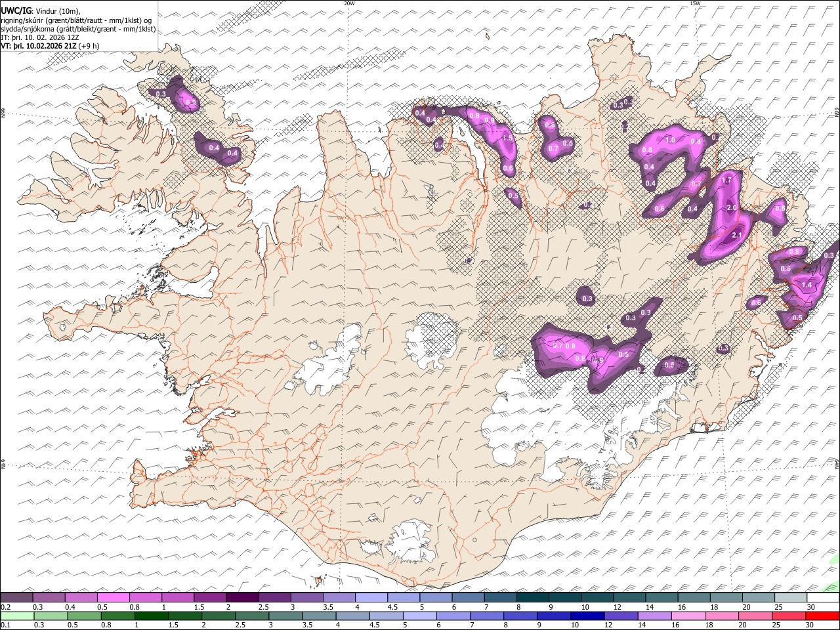Image resolution: width=840 pixels, height=630 pixels.
Task: Click the '1.7' precipitation value on the map
Action: pyautogui.click(x=726, y=180)
